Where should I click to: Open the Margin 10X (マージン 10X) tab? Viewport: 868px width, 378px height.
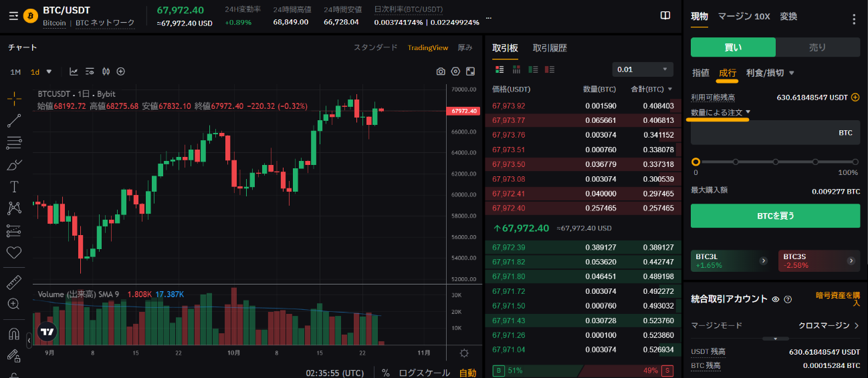[x=744, y=16]
